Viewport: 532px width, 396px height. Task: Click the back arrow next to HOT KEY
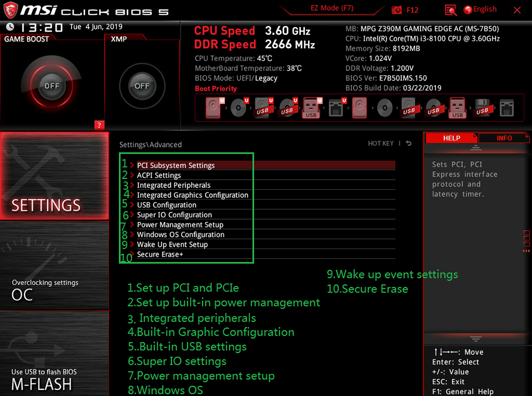408,143
